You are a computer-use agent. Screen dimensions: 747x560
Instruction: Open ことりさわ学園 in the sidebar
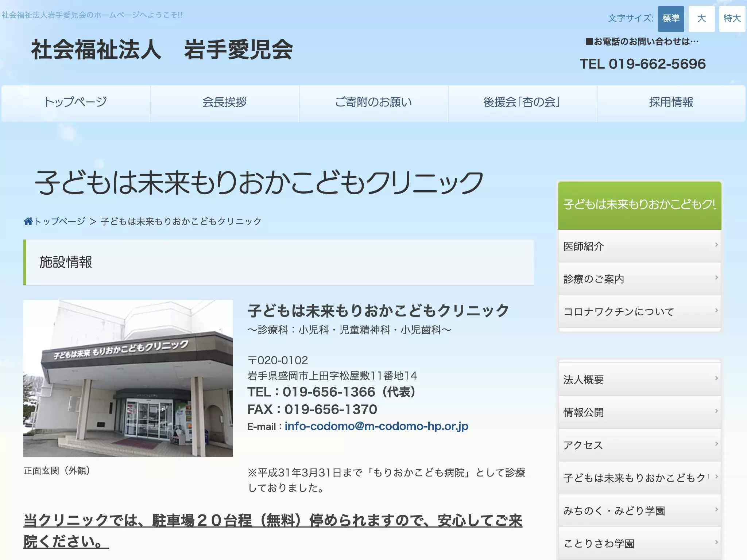point(640,544)
